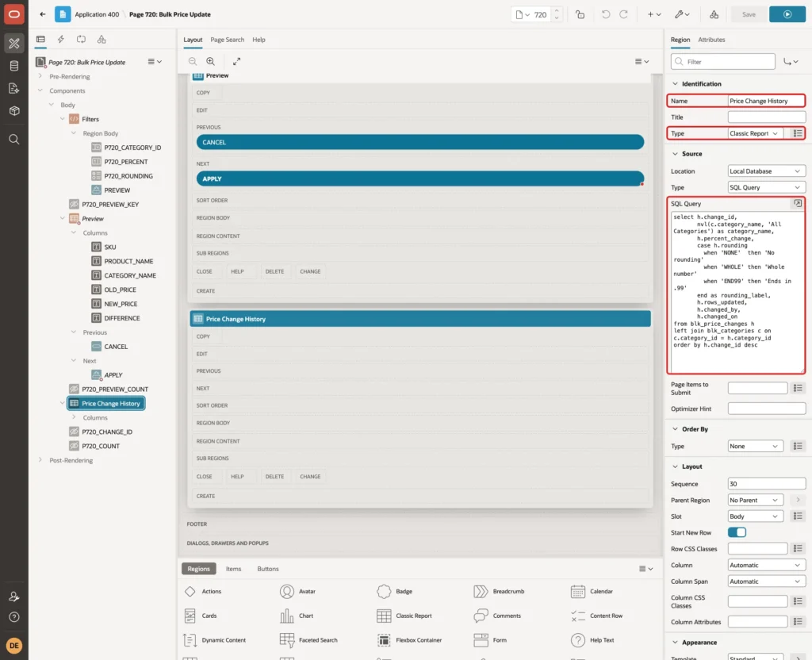Open the layout options hamburger menu
Image resolution: width=812 pixels, height=660 pixels.
pos(642,61)
